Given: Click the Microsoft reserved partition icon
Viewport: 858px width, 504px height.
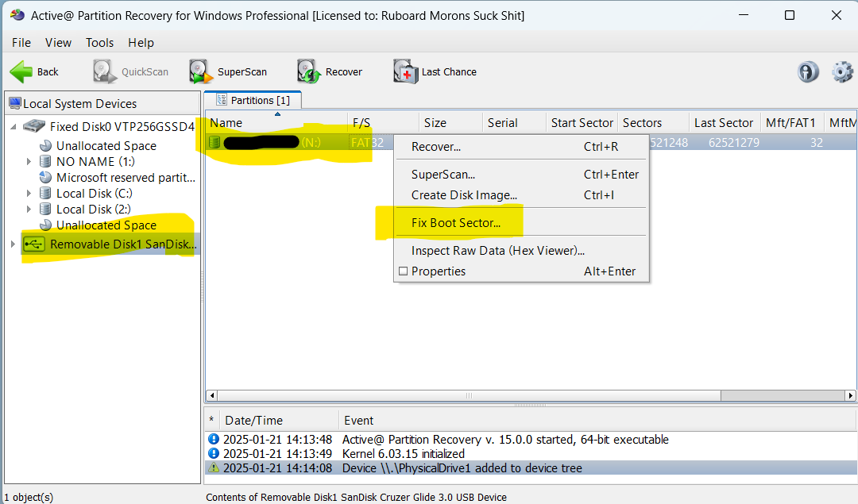Looking at the screenshot, I should point(46,178).
